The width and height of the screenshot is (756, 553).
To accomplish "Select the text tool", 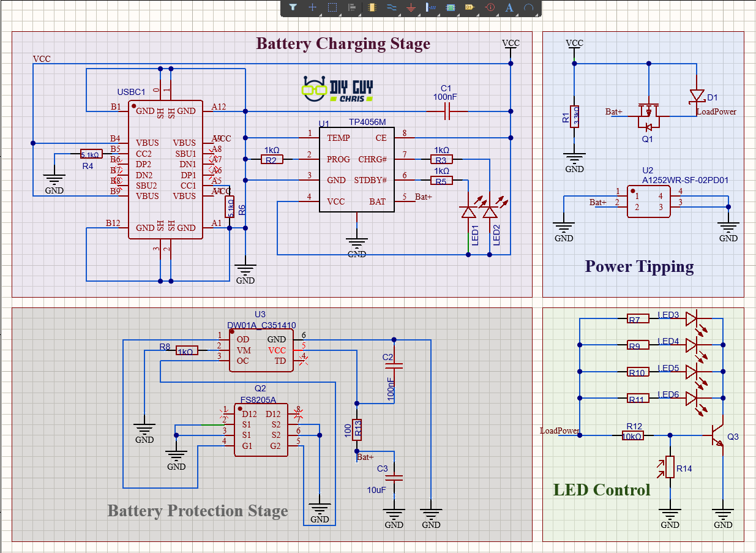I will coord(509,8).
